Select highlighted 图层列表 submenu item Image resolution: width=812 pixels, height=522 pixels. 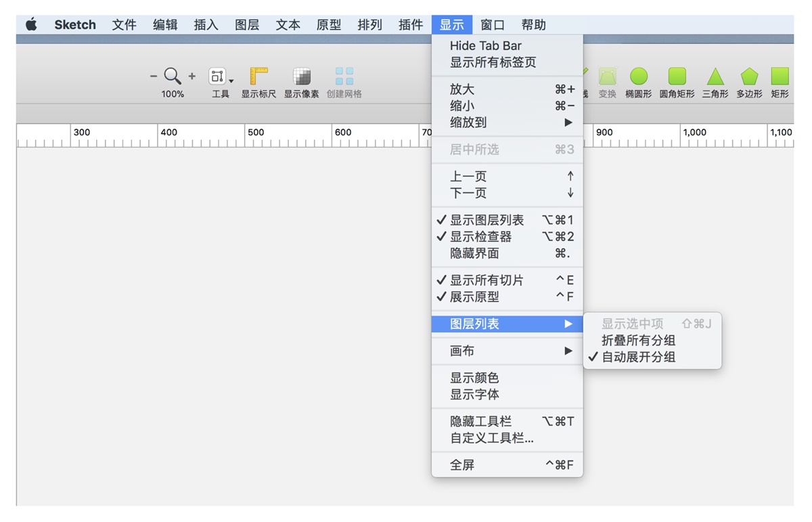[x=507, y=324]
